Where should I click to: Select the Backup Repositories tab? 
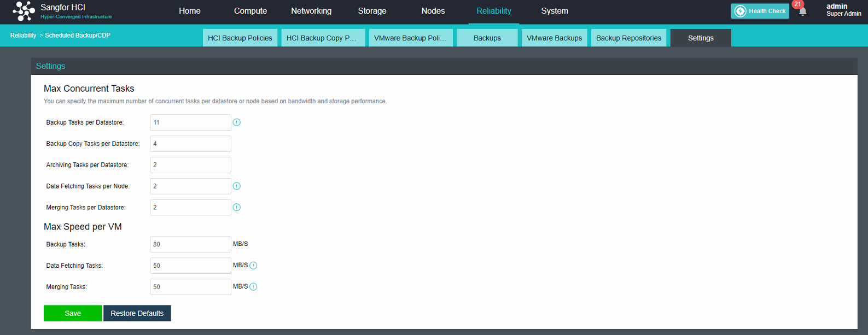coord(628,38)
